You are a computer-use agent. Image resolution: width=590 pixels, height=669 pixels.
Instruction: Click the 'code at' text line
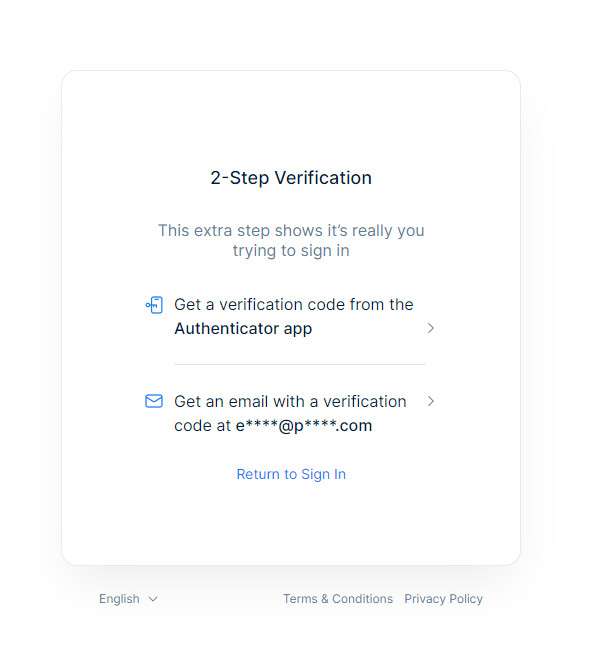click(203, 426)
